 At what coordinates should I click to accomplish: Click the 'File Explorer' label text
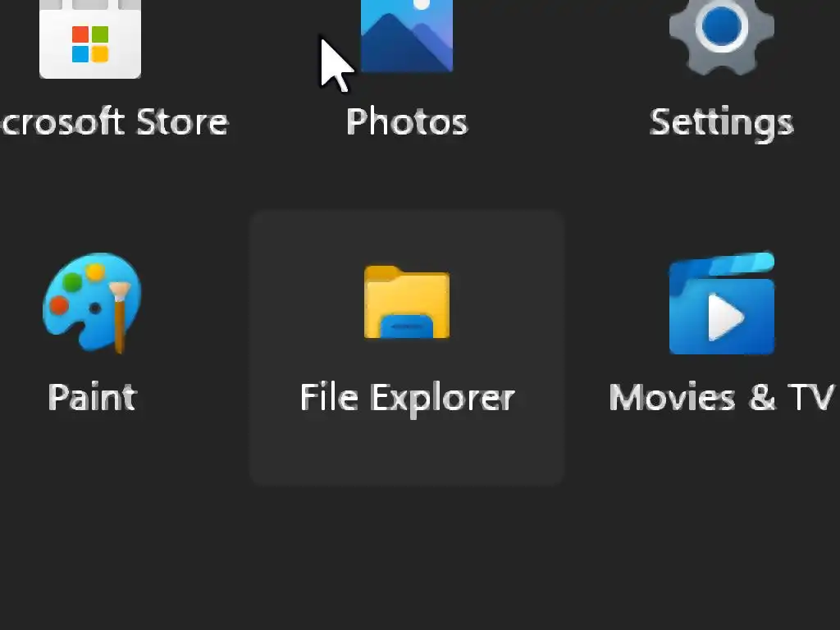pos(407,399)
